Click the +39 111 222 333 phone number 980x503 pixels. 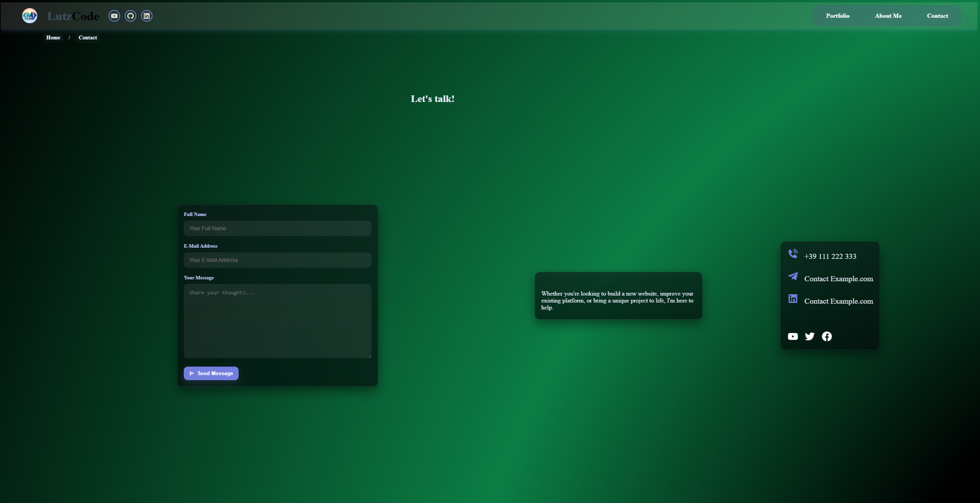(830, 257)
